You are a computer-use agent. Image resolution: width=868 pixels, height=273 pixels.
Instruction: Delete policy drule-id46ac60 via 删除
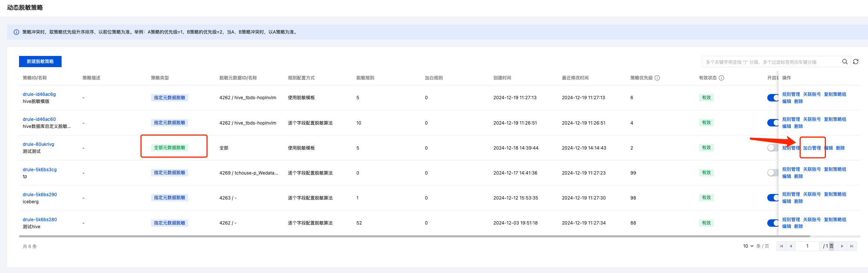pyautogui.click(x=799, y=126)
